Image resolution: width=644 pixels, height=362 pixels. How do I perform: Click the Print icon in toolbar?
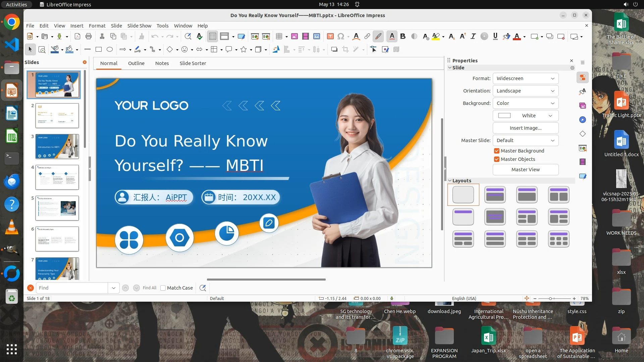point(89,37)
